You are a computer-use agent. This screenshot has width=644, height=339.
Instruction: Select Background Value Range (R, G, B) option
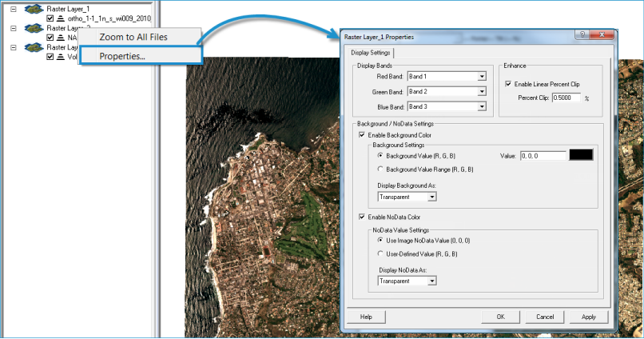coord(380,169)
